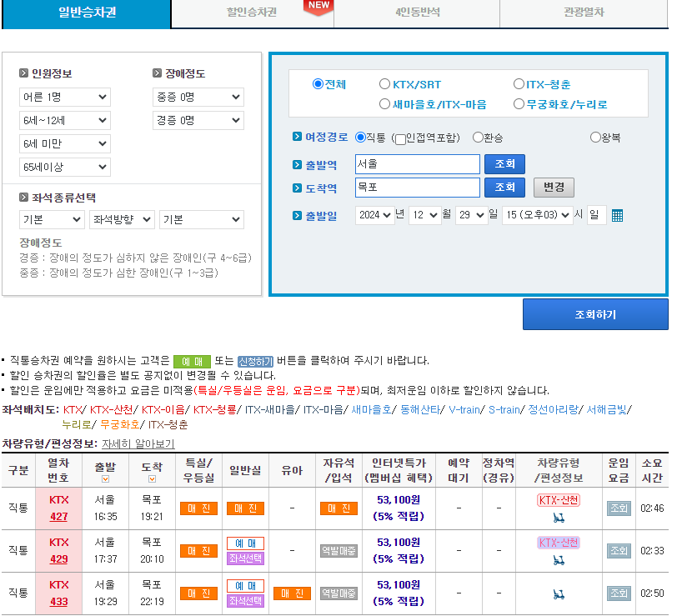Open the day 29 dropdown
The image size is (677, 616).
click(472, 215)
